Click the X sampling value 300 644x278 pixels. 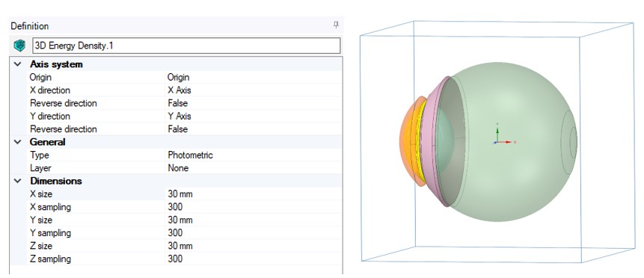coord(254,207)
